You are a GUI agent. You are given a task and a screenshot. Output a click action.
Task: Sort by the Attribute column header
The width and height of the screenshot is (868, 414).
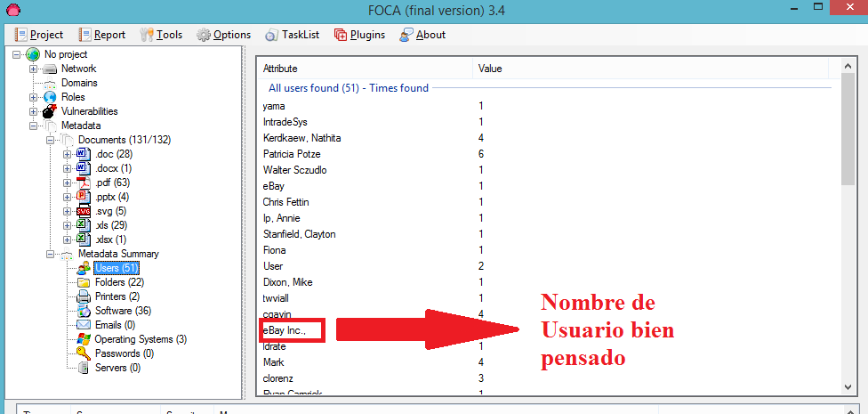point(366,69)
